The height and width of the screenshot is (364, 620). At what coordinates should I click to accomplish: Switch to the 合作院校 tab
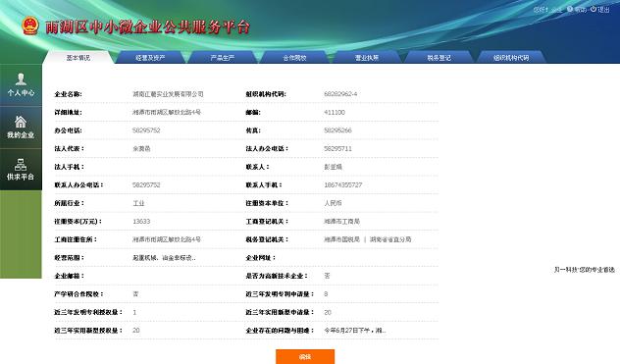(294, 57)
